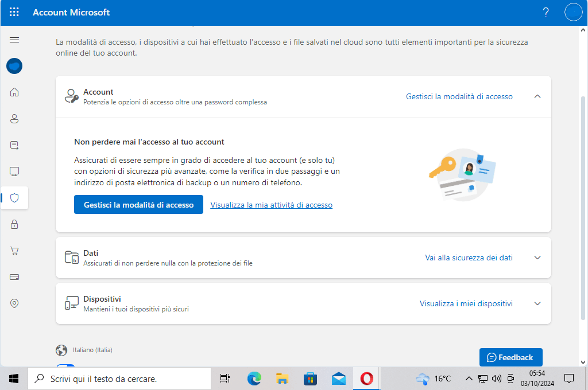The height and width of the screenshot is (390, 588).
Task: Open the personal info person icon
Action: [x=14, y=119]
